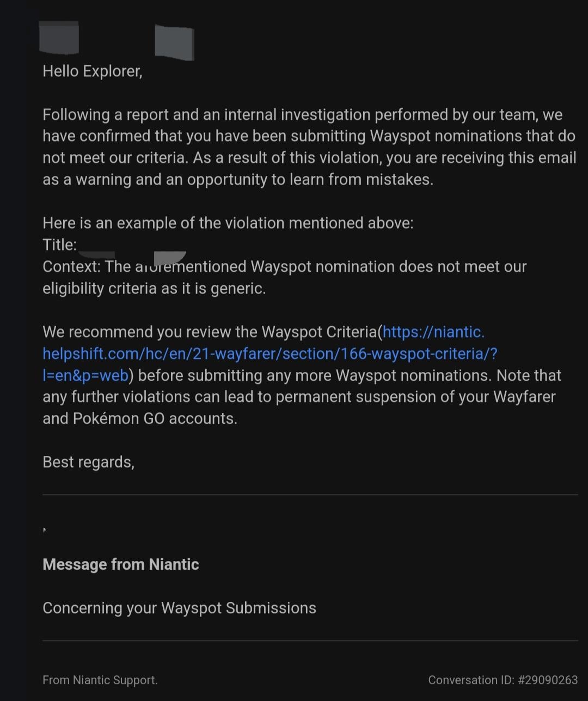The width and height of the screenshot is (588, 701).
Task: Click the "Title:" label
Action: (x=59, y=245)
